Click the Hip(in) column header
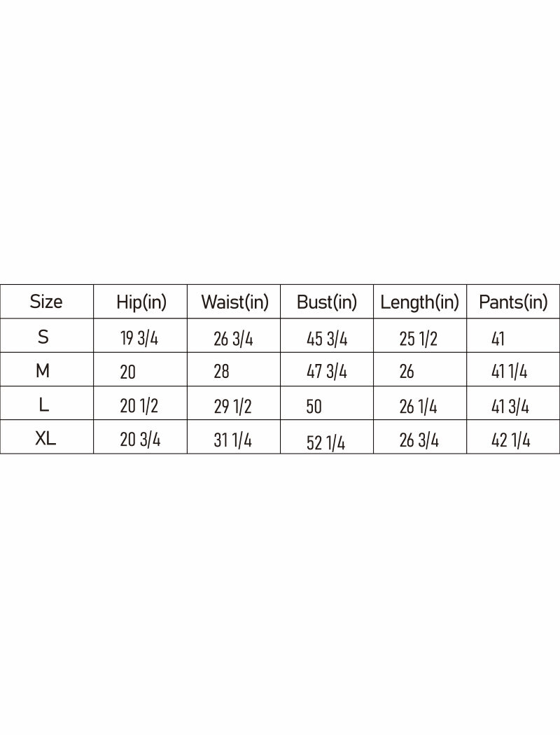 tap(141, 302)
